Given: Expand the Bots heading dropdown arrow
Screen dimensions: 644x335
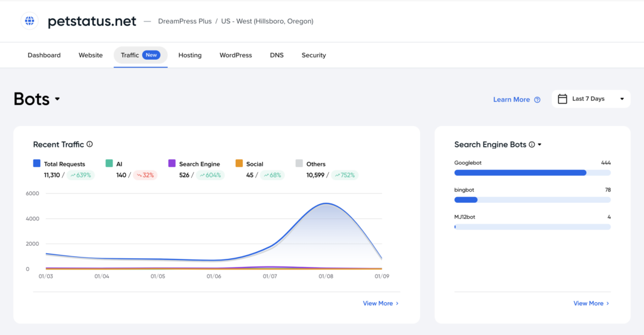Looking at the screenshot, I should [57, 99].
